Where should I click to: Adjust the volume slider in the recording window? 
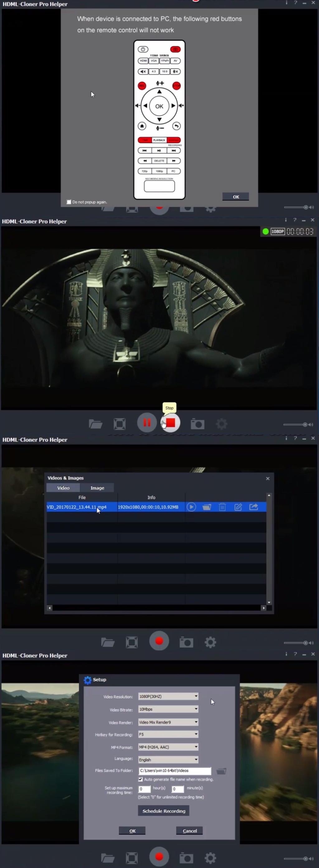[x=295, y=425]
